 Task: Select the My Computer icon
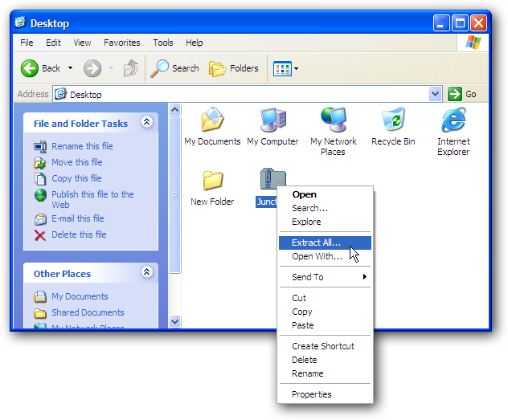tap(272, 127)
